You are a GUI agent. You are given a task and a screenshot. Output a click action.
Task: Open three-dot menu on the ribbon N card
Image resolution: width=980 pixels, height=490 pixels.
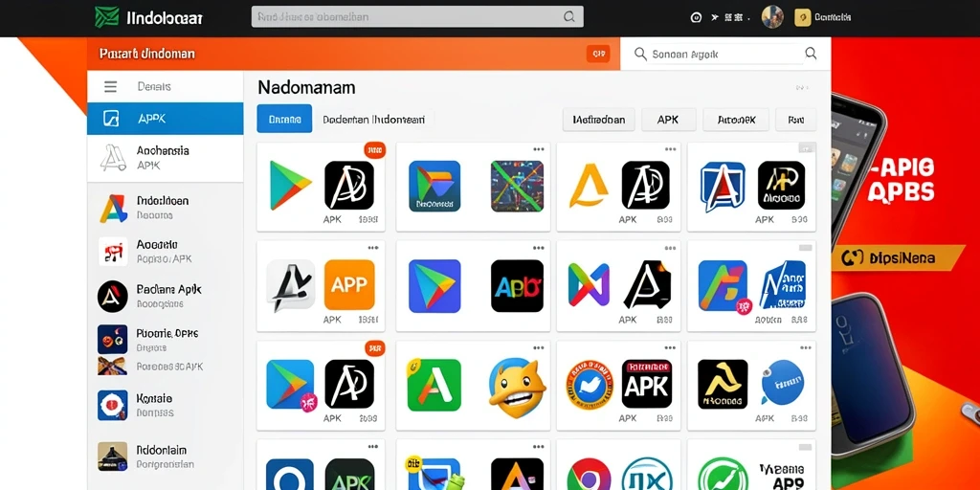click(x=670, y=248)
